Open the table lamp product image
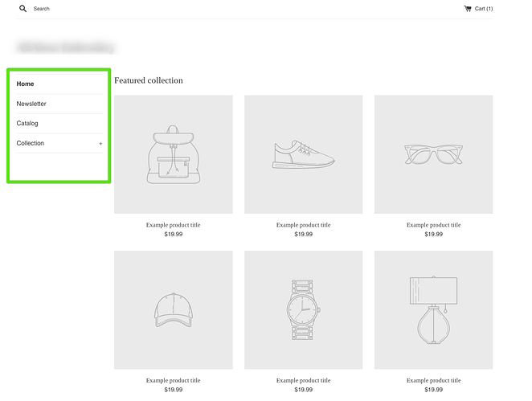This screenshot has height=401, width=532. (x=434, y=309)
